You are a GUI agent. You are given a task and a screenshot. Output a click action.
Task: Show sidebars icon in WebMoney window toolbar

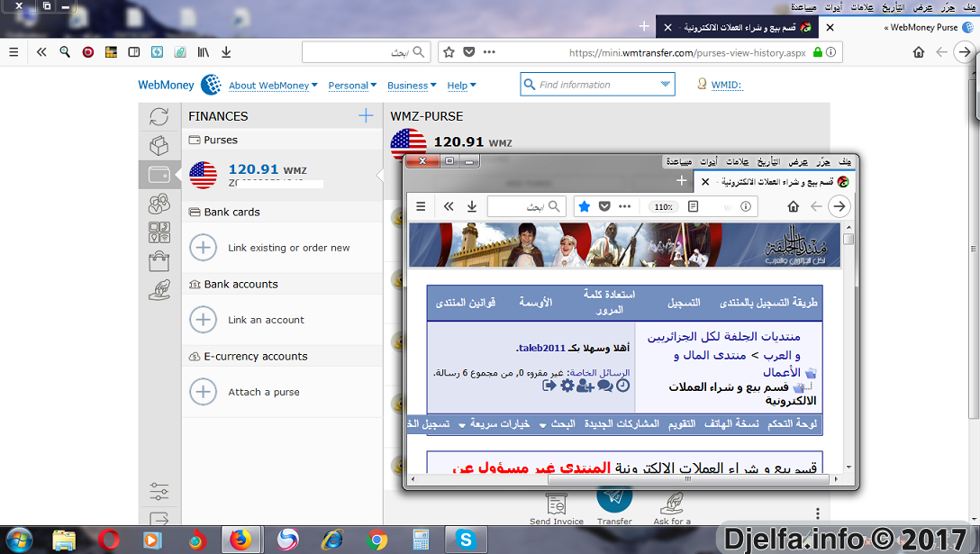tap(133, 52)
